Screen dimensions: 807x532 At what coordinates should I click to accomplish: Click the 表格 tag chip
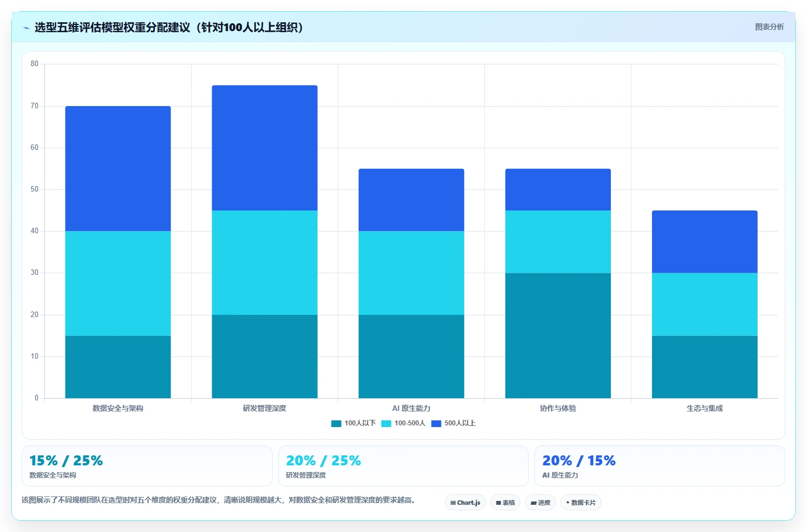[505, 503]
